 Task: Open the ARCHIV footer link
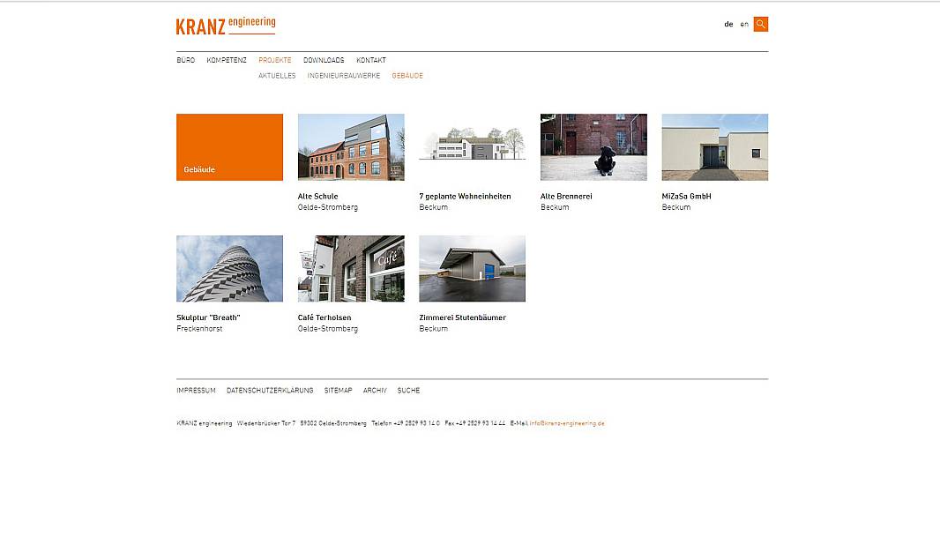(375, 391)
